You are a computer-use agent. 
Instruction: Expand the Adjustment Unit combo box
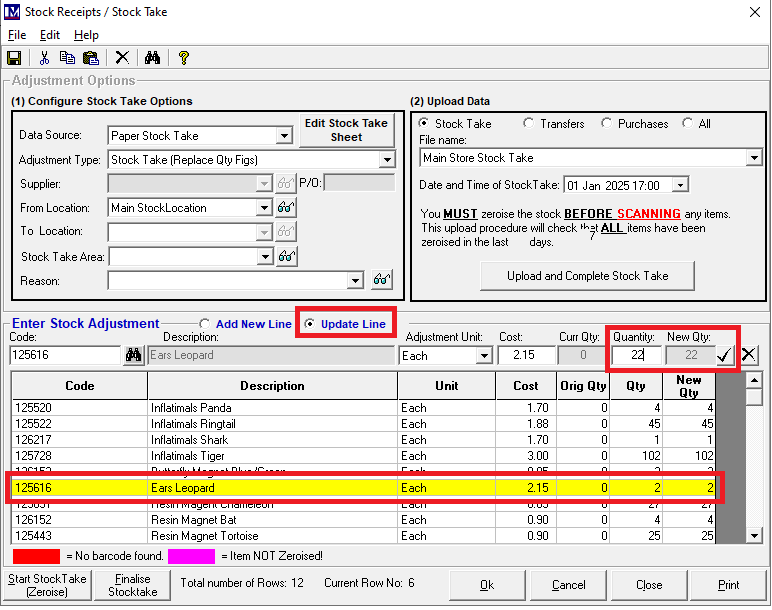tap(484, 356)
